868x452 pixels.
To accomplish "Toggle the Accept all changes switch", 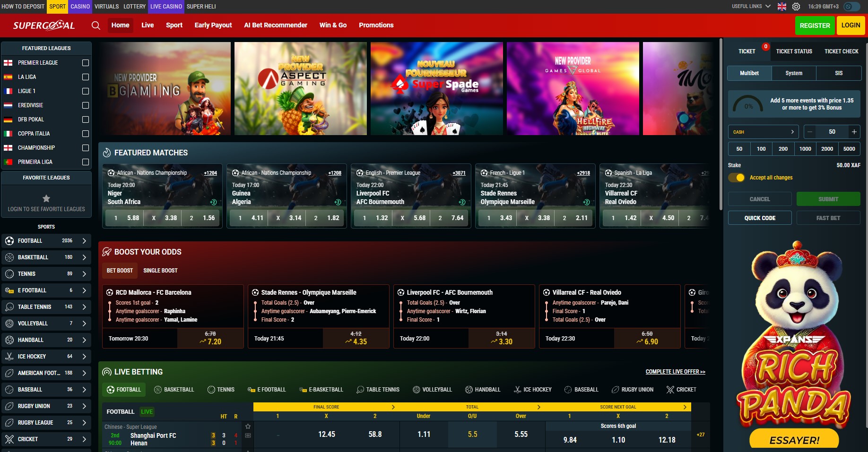I will (x=737, y=178).
